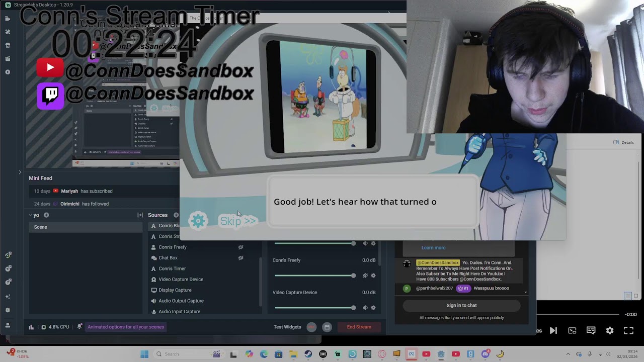The width and height of the screenshot is (644, 362).
Task: Toggle subtitles icon in video player
Action: (x=591, y=330)
